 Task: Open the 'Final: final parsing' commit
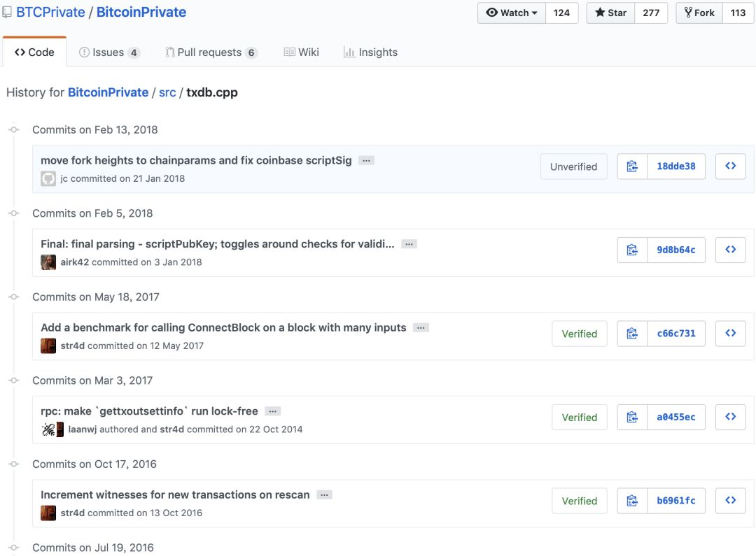coord(218,244)
